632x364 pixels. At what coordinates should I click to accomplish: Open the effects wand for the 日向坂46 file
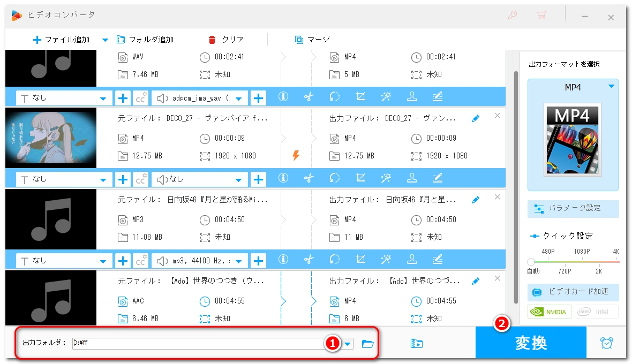point(386,260)
